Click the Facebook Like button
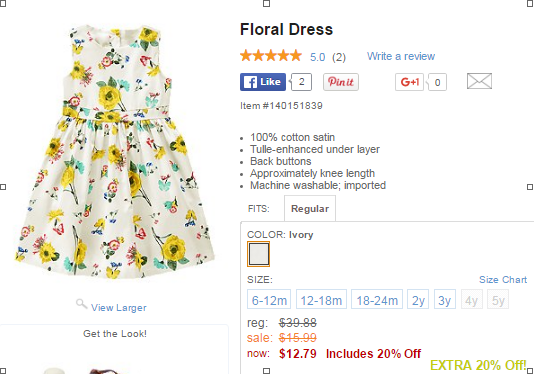This screenshot has width=534, height=374. [x=263, y=82]
